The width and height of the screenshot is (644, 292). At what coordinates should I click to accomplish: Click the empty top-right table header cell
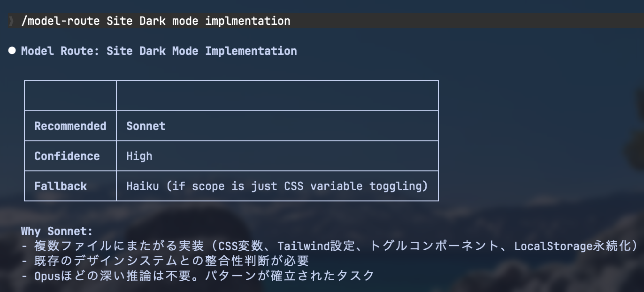277,96
